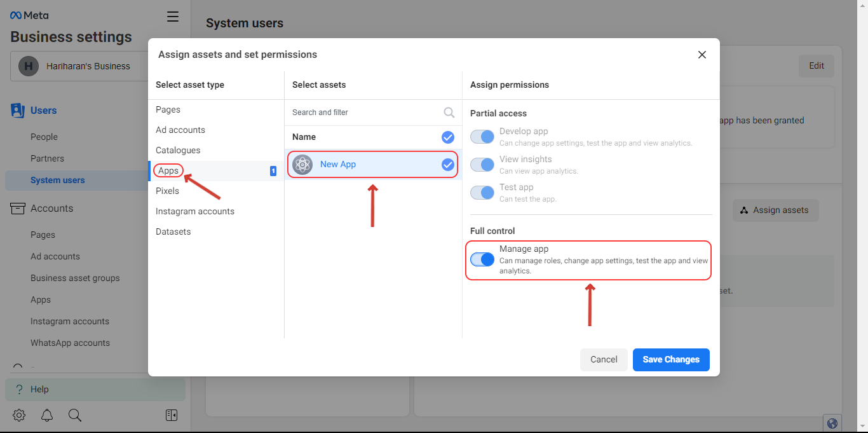This screenshot has height=433, width=868.
Task: Click the search magnifier in sidebar footer
Action: pyautogui.click(x=75, y=415)
